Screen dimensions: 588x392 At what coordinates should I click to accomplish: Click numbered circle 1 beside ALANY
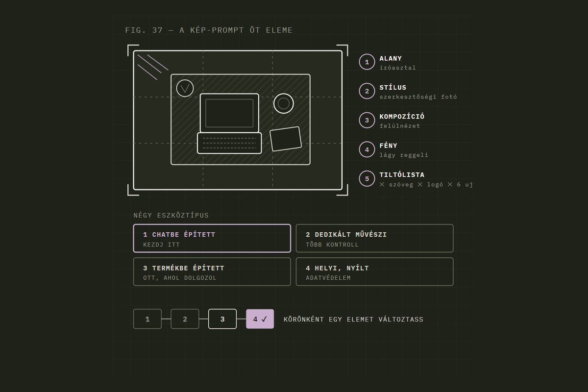(367, 62)
